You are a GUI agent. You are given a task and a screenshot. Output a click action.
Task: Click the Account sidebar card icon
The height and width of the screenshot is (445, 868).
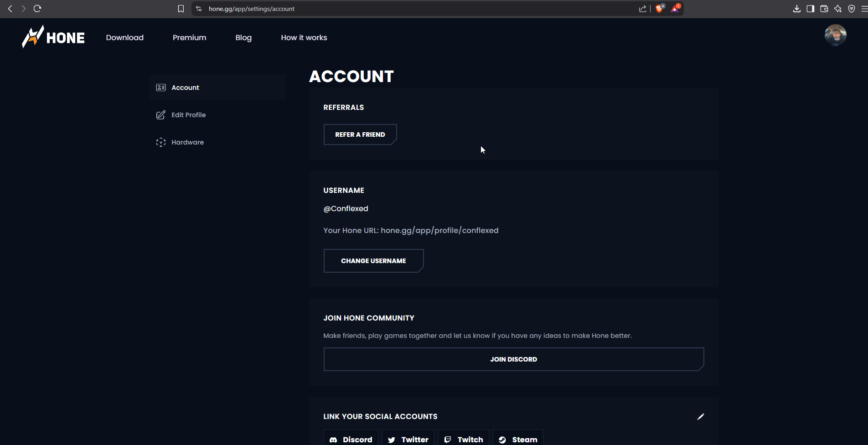click(x=161, y=88)
